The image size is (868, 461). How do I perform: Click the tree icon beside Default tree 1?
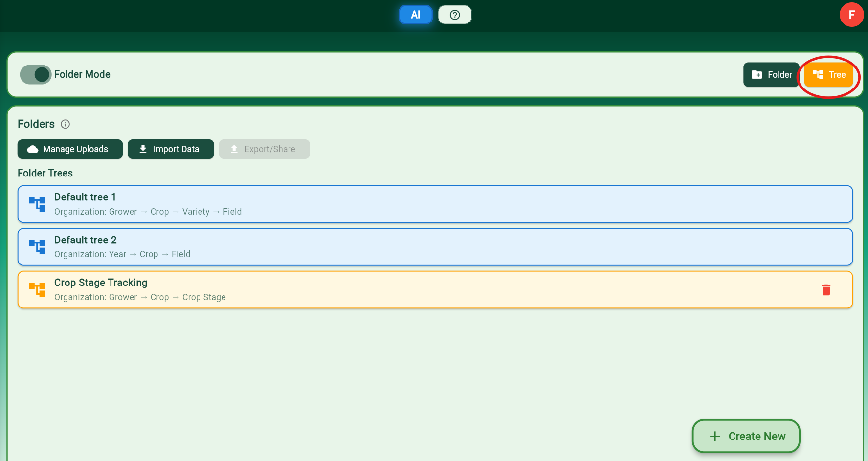point(37,204)
